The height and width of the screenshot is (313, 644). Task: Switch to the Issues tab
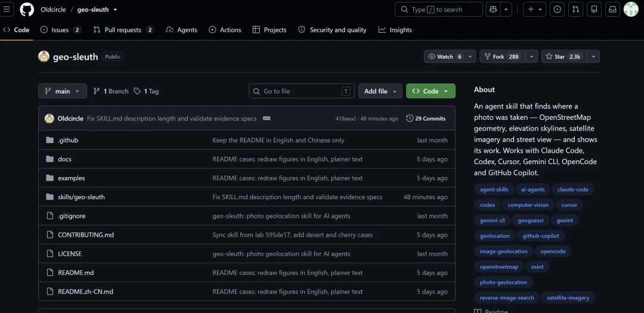[61, 30]
